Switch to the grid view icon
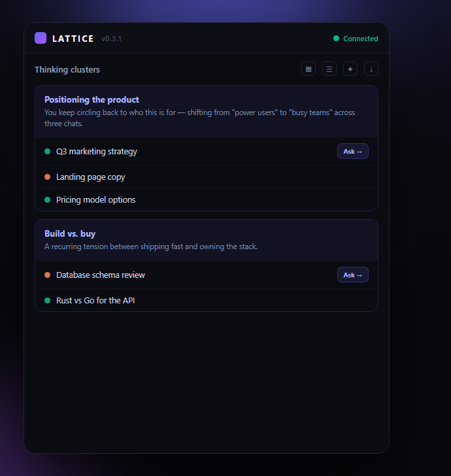The height and width of the screenshot is (476, 451). pyautogui.click(x=309, y=69)
